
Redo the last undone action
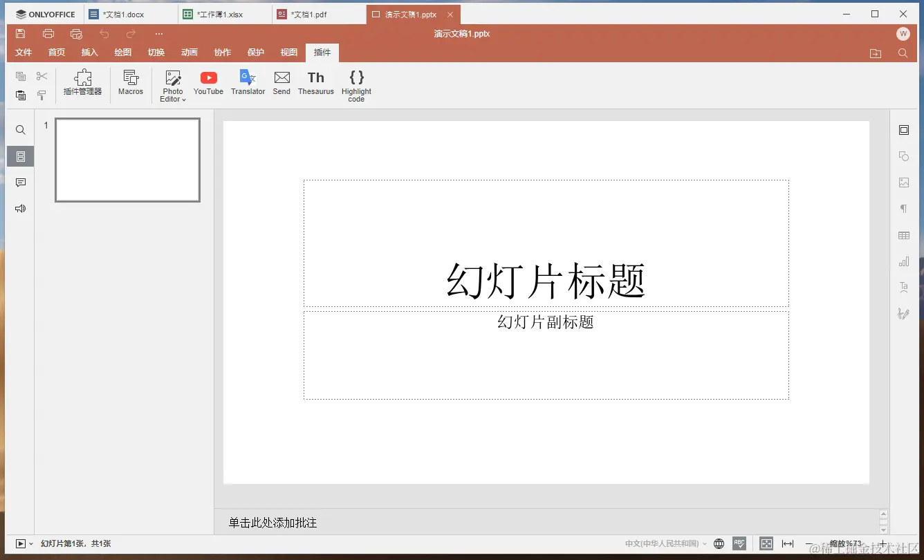click(131, 34)
